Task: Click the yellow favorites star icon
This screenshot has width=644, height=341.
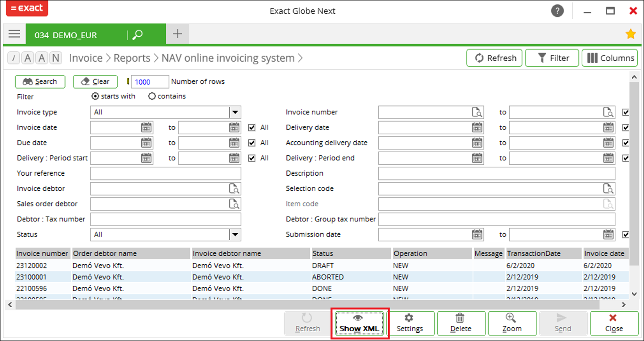Action: 630,34
